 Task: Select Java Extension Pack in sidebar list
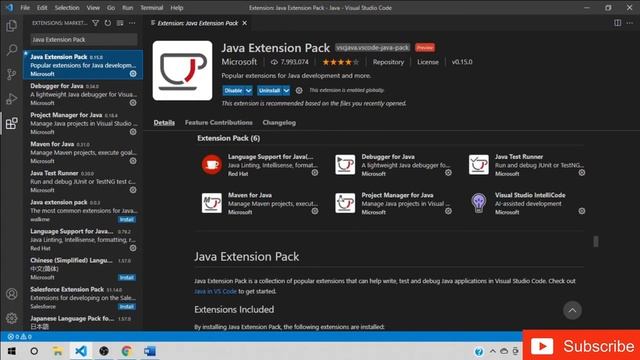point(83,64)
